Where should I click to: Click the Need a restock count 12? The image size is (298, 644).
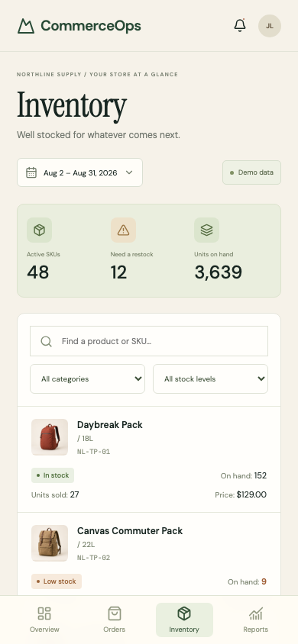point(118,272)
